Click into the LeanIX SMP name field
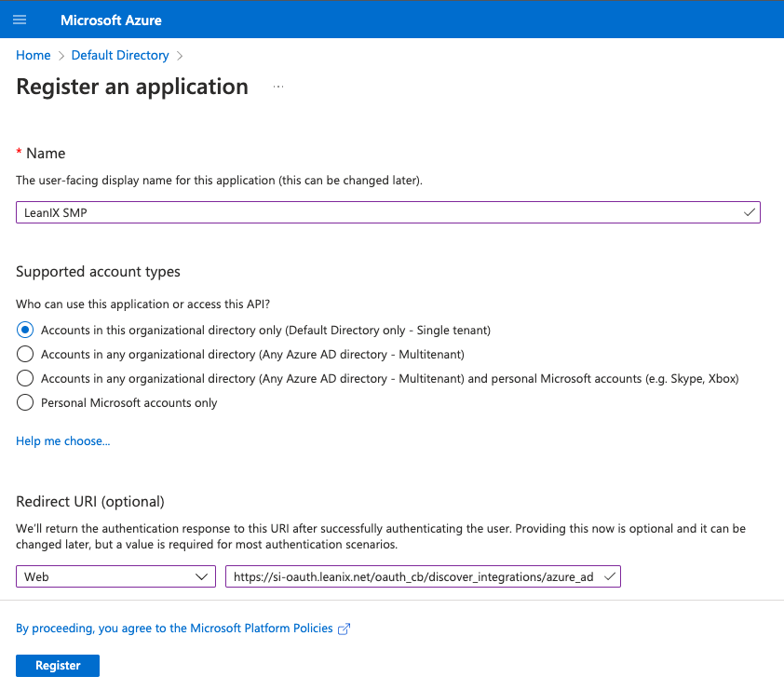This screenshot has width=784, height=690. coord(388,212)
